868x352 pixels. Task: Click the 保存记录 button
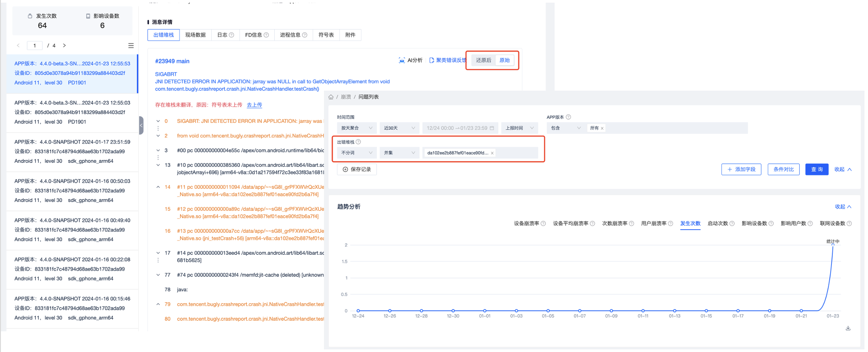tap(357, 169)
